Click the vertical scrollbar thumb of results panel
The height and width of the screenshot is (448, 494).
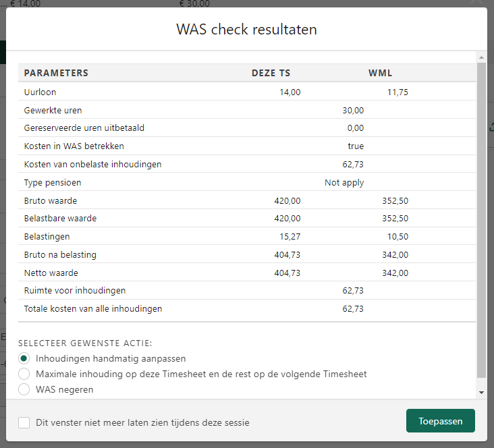pyautogui.click(x=481, y=216)
